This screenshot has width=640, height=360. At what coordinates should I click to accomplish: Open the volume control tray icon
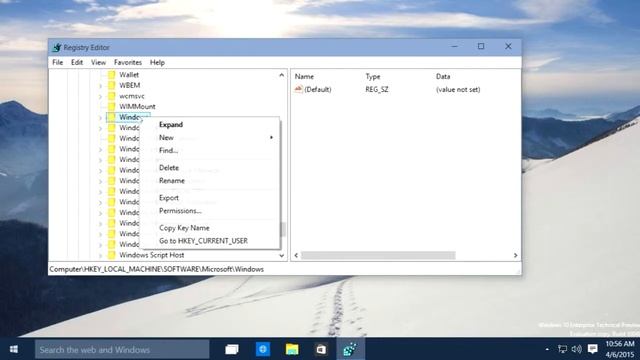click(576, 349)
